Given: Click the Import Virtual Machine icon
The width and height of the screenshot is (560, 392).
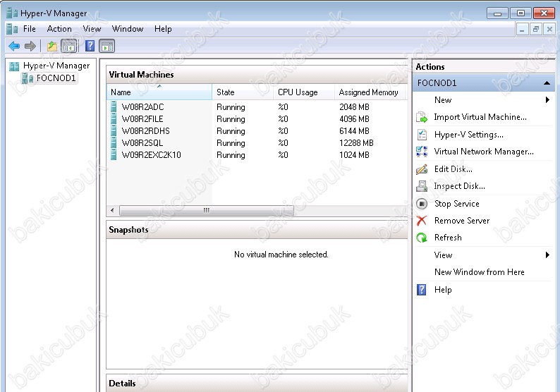Looking at the screenshot, I should (422, 117).
